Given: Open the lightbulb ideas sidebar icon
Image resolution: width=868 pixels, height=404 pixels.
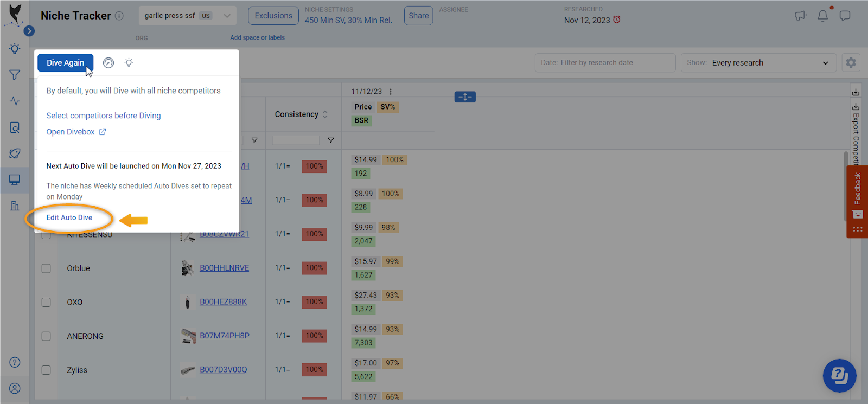Looking at the screenshot, I should tap(15, 49).
